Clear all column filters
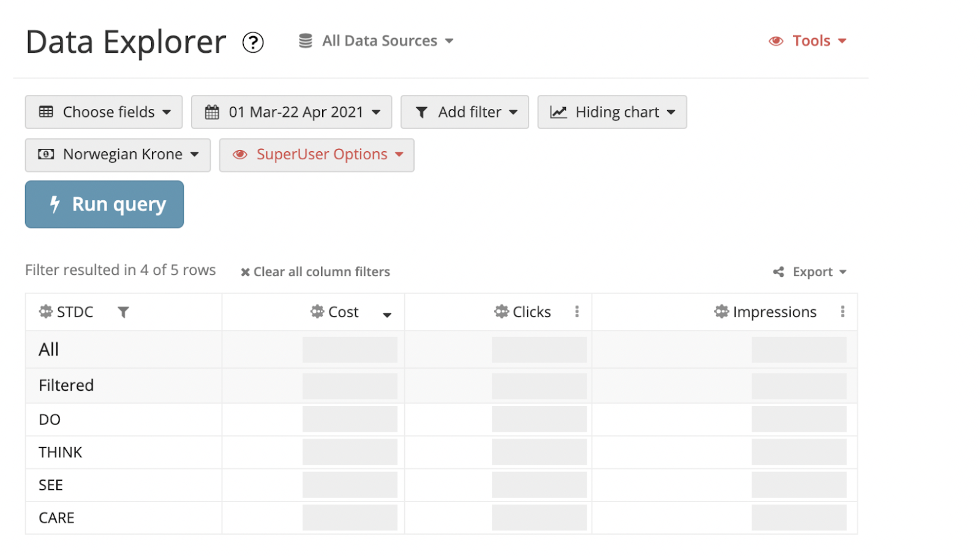 [x=315, y=272]
